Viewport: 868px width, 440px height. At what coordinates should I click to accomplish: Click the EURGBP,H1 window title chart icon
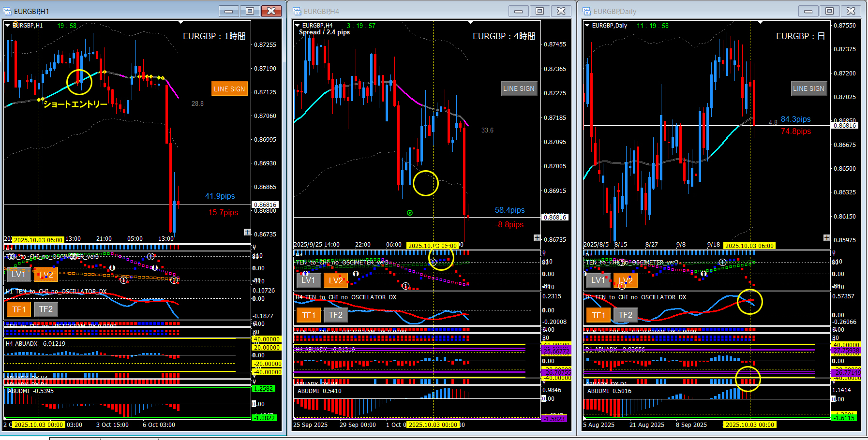[x=7, y=11]
